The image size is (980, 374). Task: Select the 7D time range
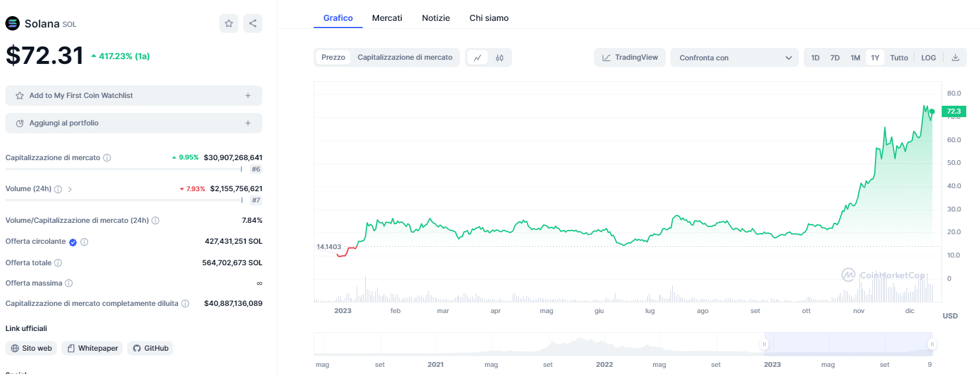(835, 58)
